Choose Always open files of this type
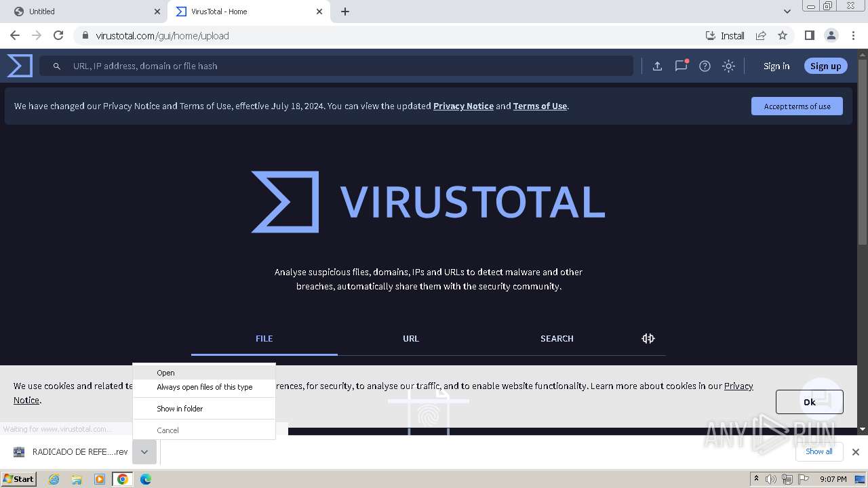Viewport: 868px width, 488px height. (204, 387)
